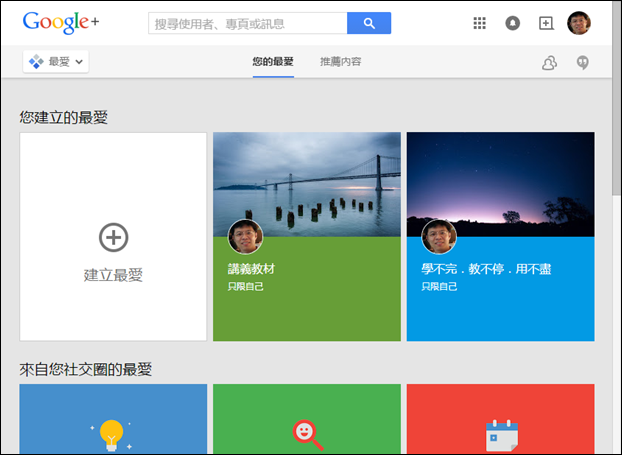Click the calendar icon on red card
622x455 pixels.
click(502, 435)
